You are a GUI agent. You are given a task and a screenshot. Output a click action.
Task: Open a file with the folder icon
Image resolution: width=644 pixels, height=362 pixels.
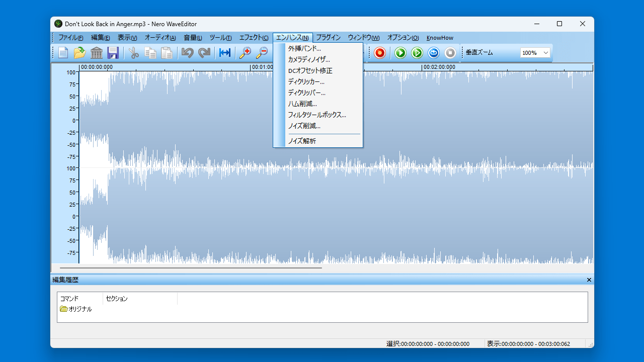(x=79, y=53)
